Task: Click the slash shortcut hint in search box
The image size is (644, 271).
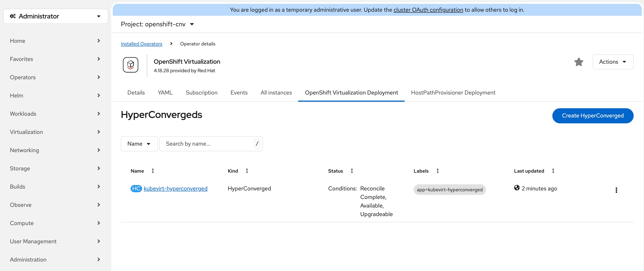Action: [x=257, y=144]
